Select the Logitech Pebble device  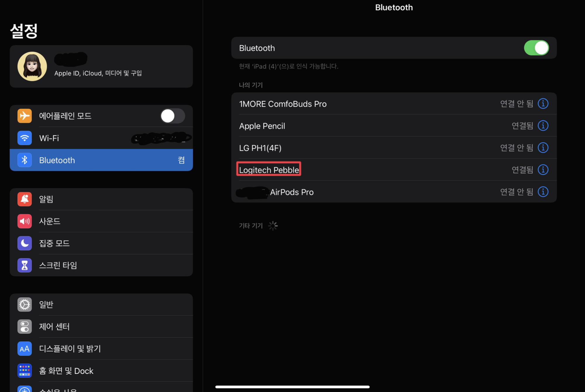pos(394,170)
